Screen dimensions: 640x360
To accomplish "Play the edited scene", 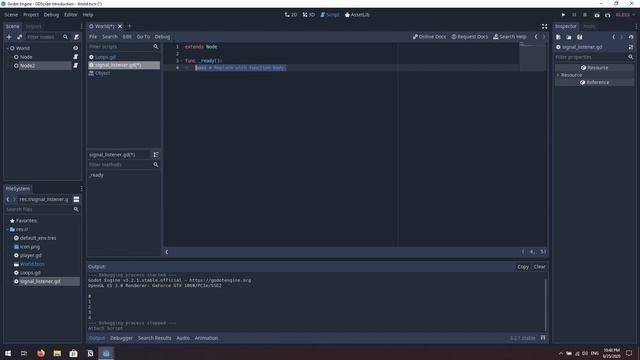I will (x=597, y=15).
